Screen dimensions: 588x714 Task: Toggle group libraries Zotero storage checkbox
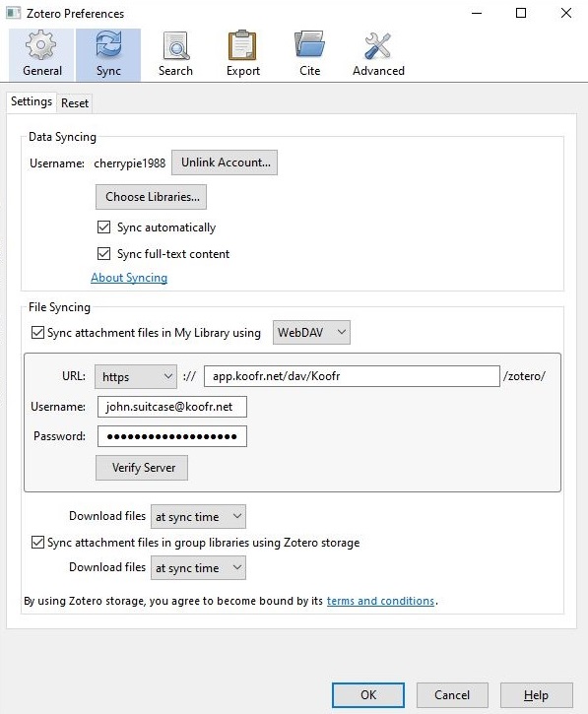(x=37, y=543)
